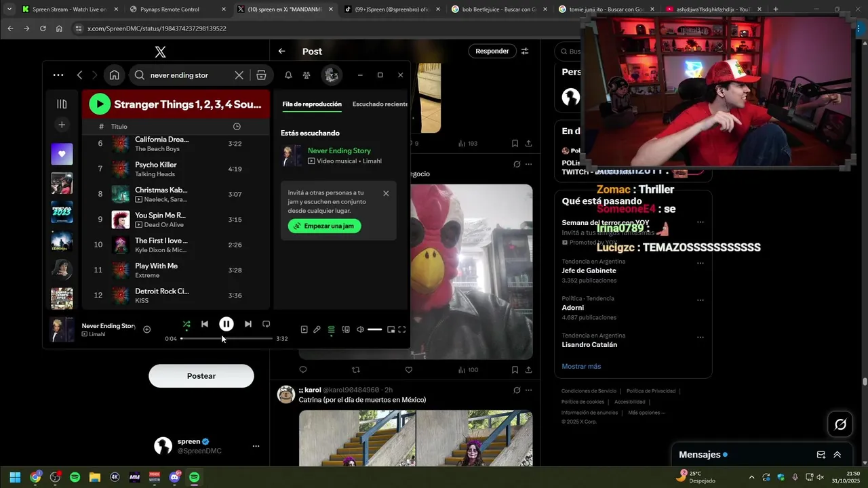
Task: Open Spotify notifications bell
Action: click(x=288, y=75)
